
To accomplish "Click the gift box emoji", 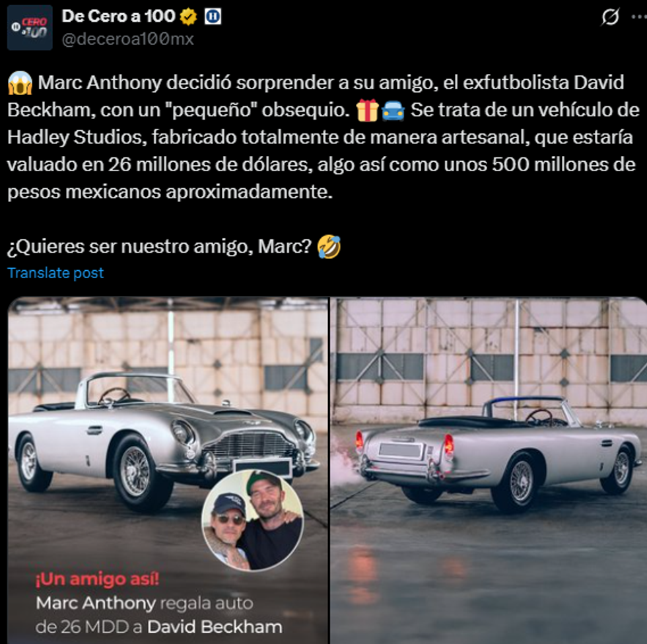I will pos(367,110).
